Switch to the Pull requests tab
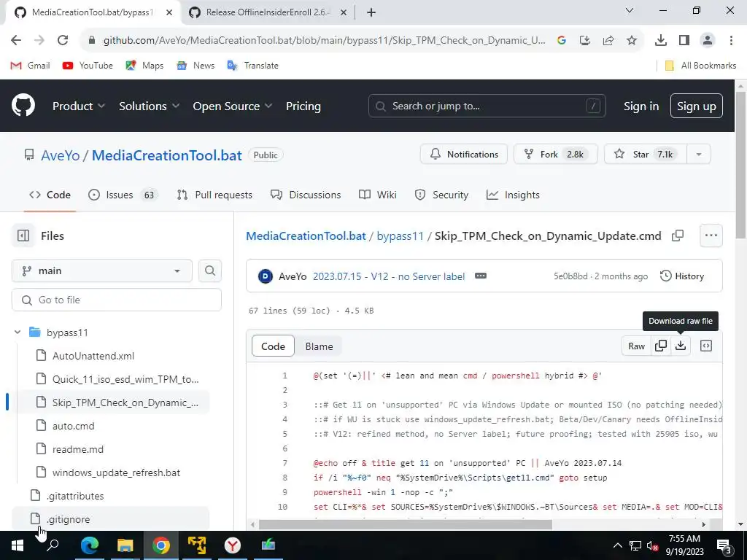 coord(214,195)
